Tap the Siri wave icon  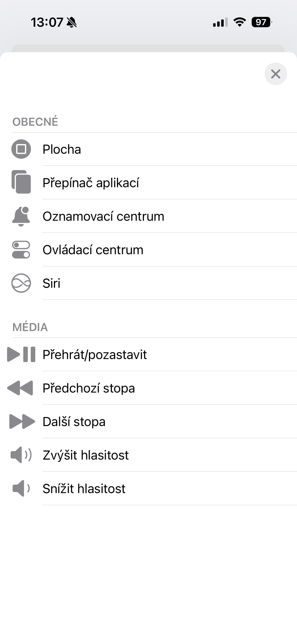pos(21,283)
